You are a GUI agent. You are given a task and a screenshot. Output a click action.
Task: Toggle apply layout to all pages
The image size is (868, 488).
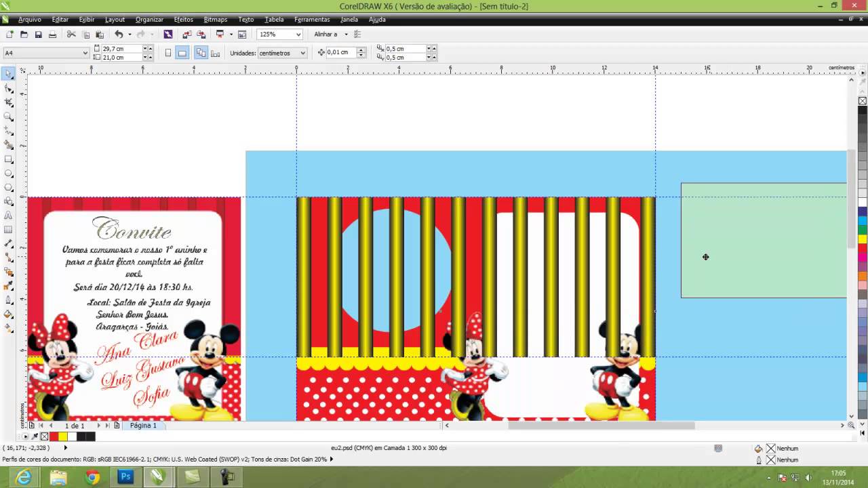[201, 53]
